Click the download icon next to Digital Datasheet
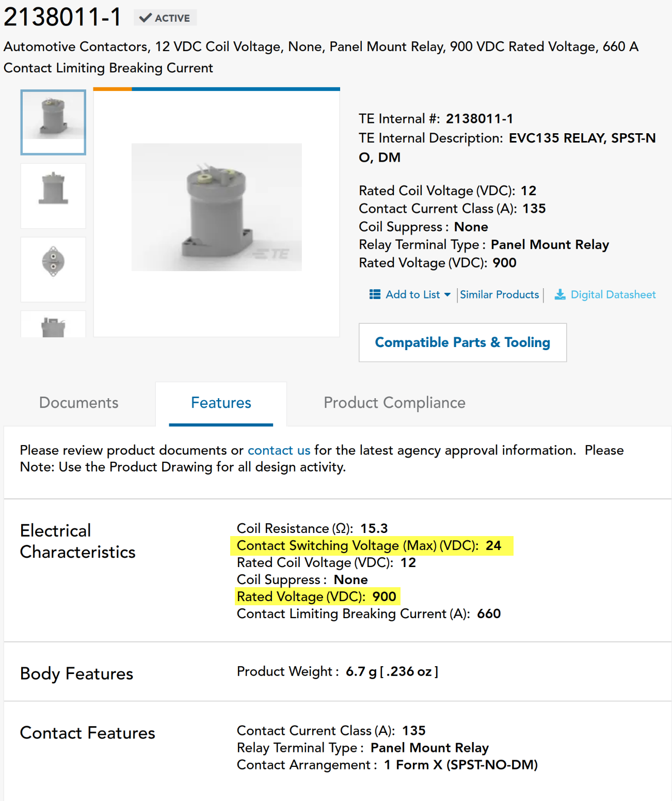Screen dimensions: 672x801 click(x=559, y=294)
